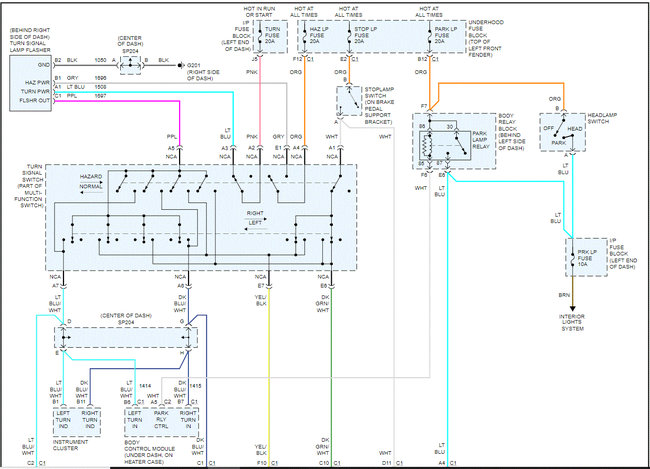
Task: Click connector pin "A5" on the PPL wire
Action: [171, 148]
